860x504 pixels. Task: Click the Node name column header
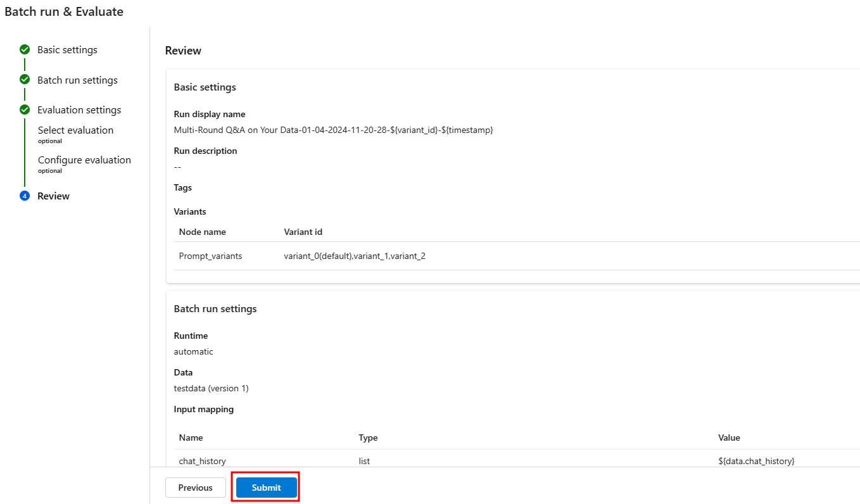[x=202, y=232]
